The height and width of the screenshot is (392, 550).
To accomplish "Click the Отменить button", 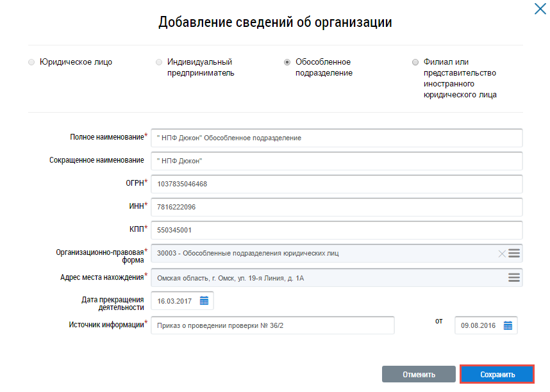I will (x=419, y=375).
